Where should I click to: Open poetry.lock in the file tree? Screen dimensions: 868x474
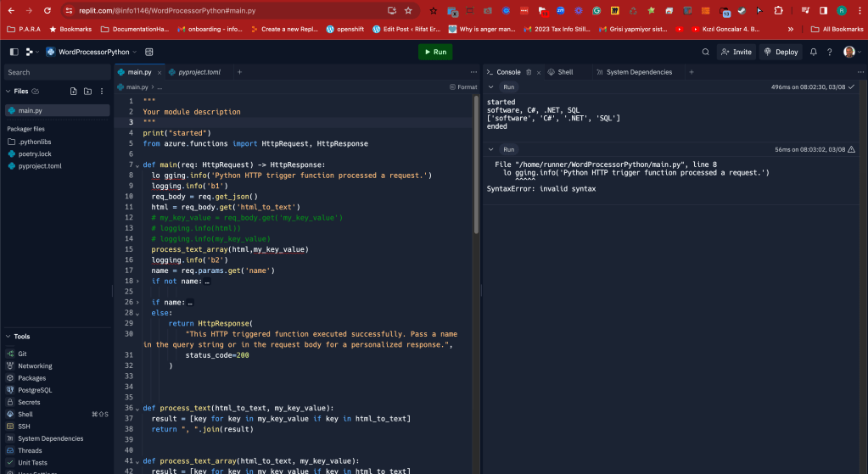57,153
